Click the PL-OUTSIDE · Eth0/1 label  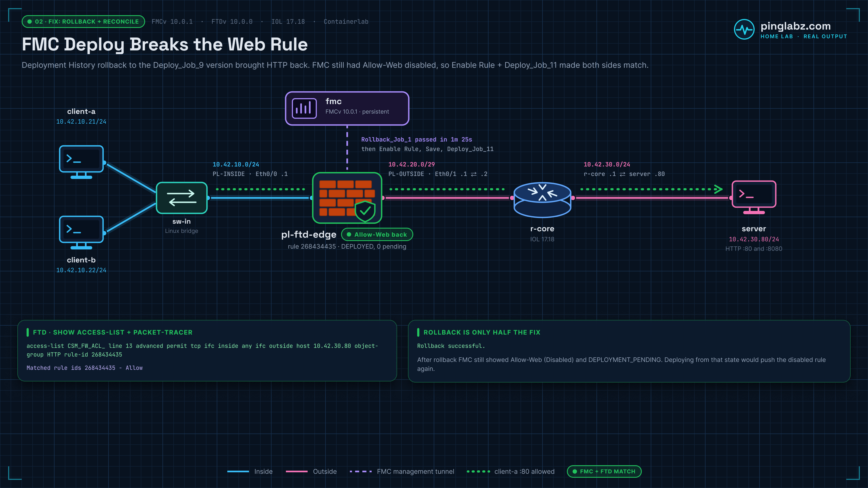coord(438,174)
